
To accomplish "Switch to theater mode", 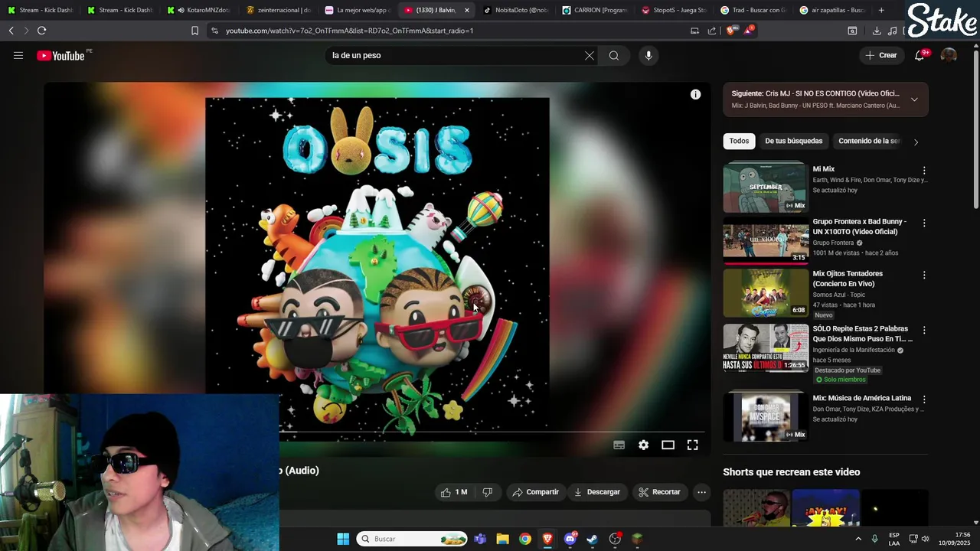I will 668,445.
